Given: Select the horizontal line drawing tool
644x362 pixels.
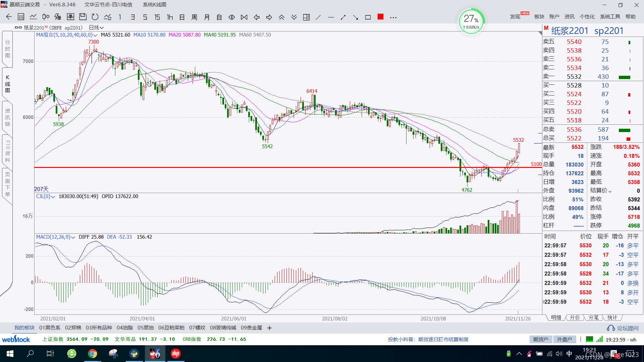Looking at the screenshot, I should point(331,17).
